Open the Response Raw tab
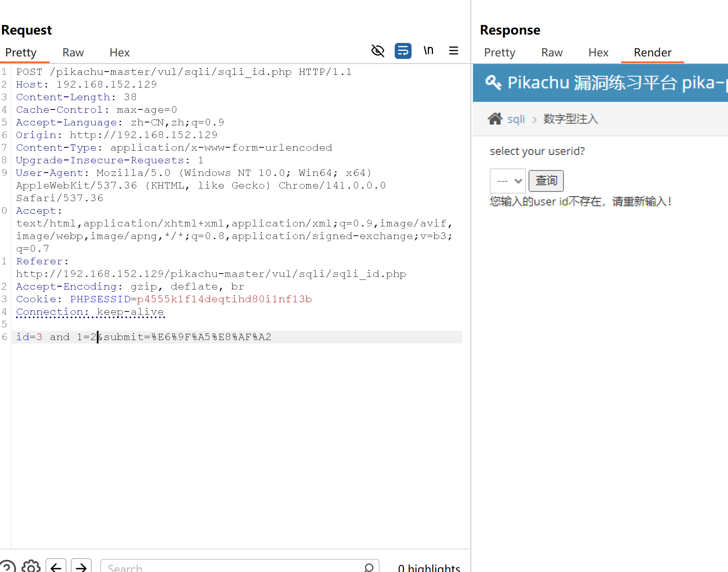728x572 pixels. point(552,53)
